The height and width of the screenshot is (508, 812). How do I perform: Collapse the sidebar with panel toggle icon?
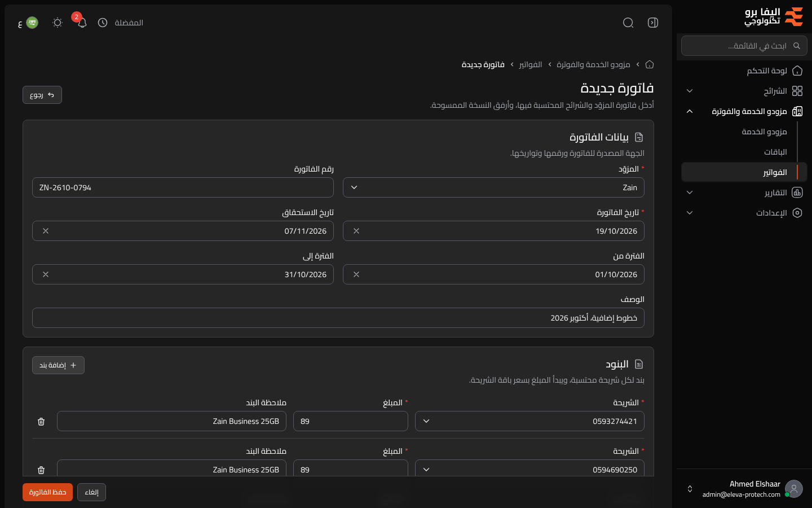click(653, 23)
